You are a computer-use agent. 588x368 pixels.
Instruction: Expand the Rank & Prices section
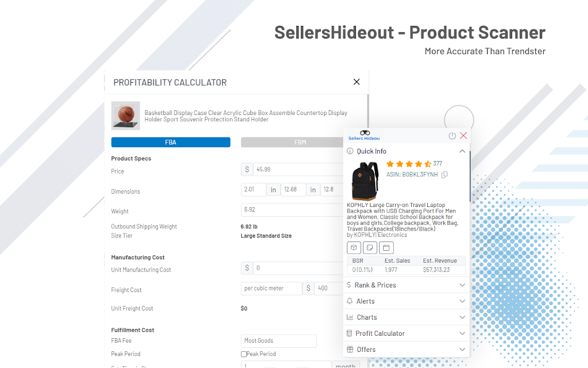(x=407, y=285)
